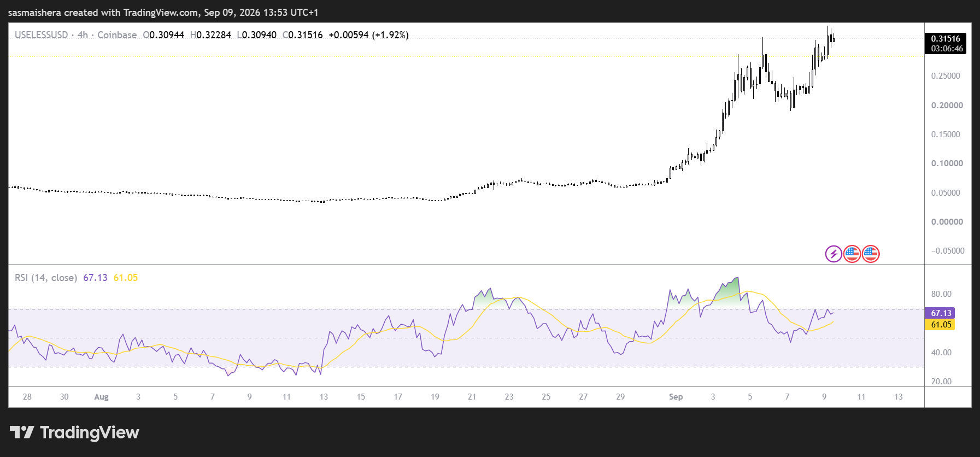Viewport: 980px width, 457px height.
Task: Click the high value 0.32284
Action: click(214, 35)
